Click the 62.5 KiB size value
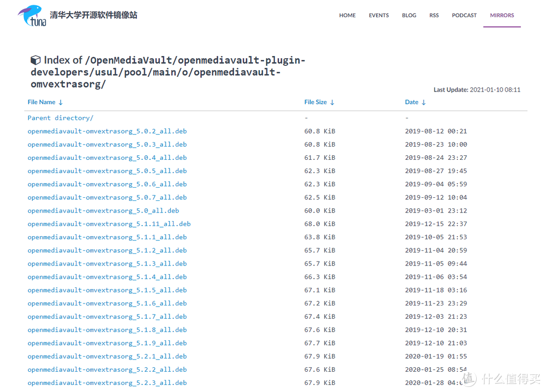The width and height of the screenshot is (546, 392). pos(320,197)
